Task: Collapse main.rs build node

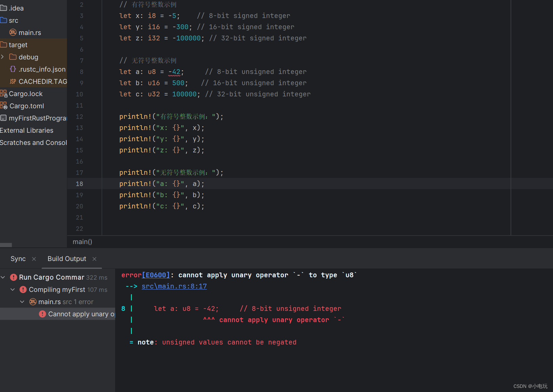Action: (x=22, y=302)
